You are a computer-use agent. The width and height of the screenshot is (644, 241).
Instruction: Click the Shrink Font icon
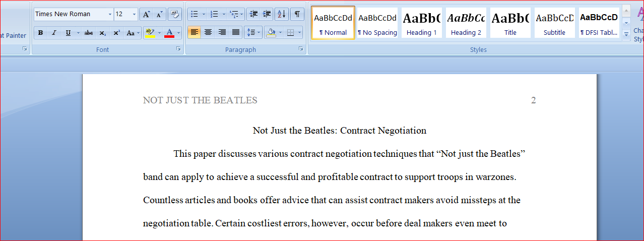(x=159, y=14)
